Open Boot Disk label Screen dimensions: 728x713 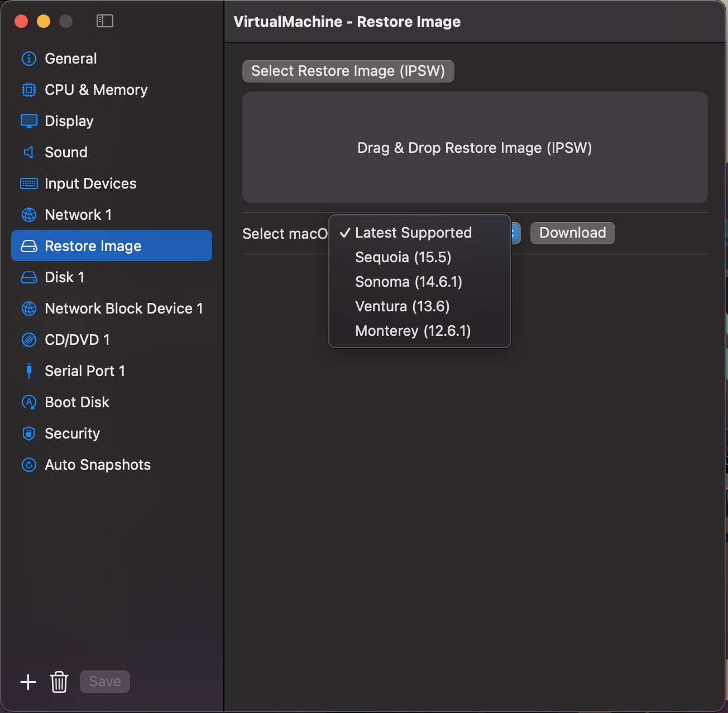coord(77,402)
